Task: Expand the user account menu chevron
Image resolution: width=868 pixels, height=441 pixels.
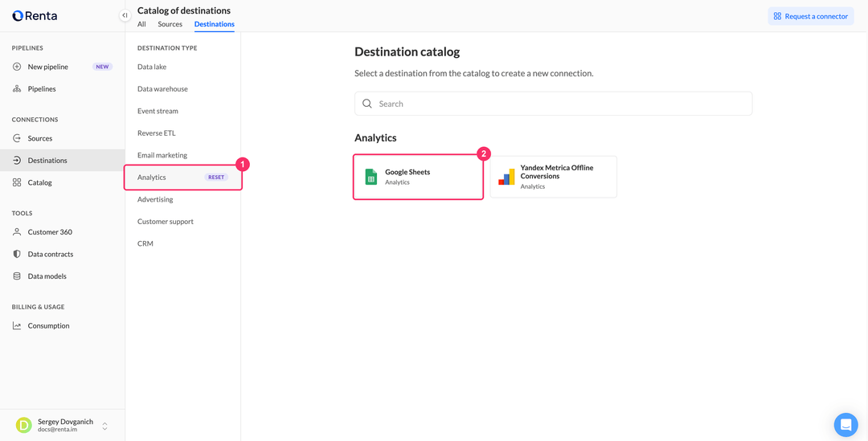Action: [x=104, y=426]
